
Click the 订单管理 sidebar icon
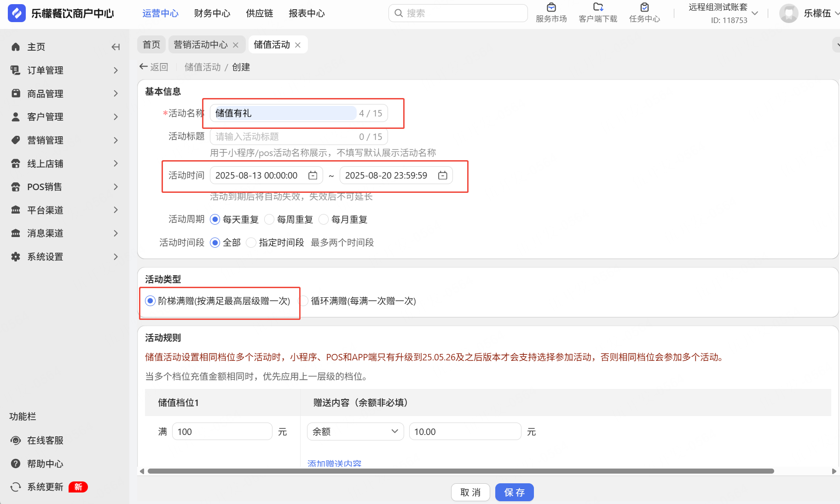click(16, 70)
